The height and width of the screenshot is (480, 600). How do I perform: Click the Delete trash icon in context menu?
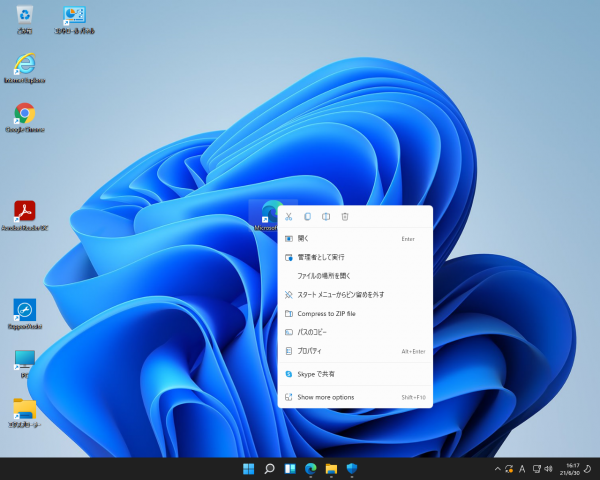[x=345, y=217]
